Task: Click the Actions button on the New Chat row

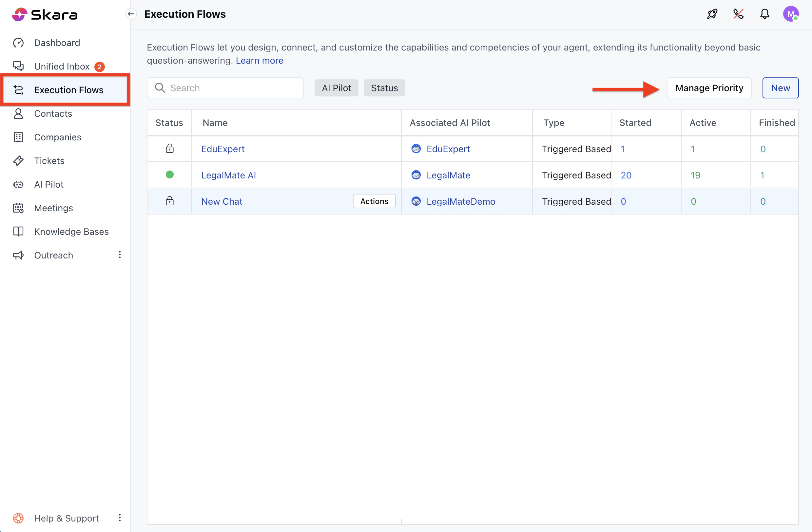Action: pyautogui.click(x=374, y=201)
